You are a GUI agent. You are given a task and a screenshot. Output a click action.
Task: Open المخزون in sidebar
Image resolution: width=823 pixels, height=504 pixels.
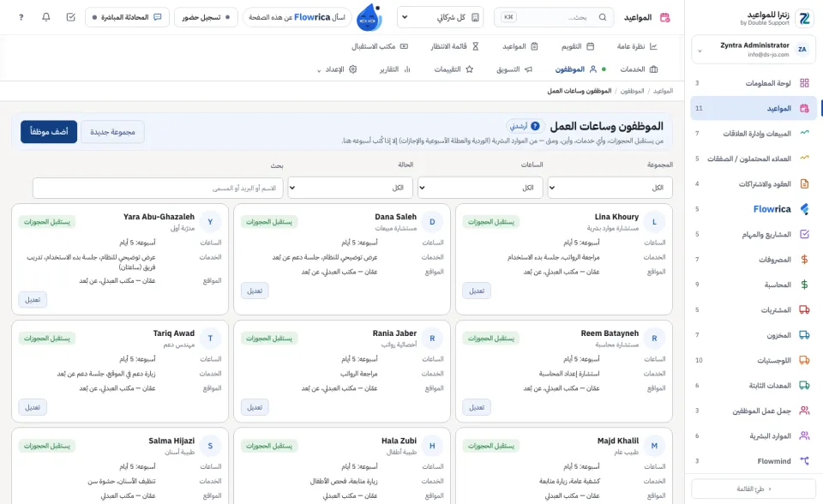point(754,335)
